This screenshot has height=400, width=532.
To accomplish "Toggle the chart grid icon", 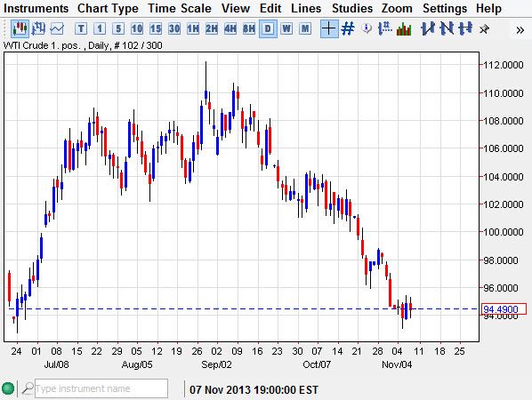I will [x=348, y=28].
